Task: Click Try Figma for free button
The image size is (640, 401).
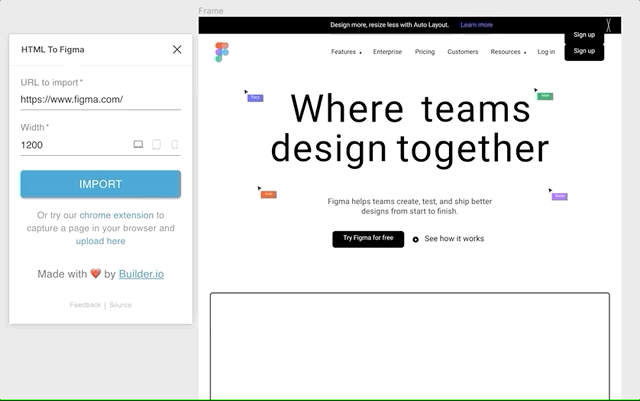Action: point(368,239)
